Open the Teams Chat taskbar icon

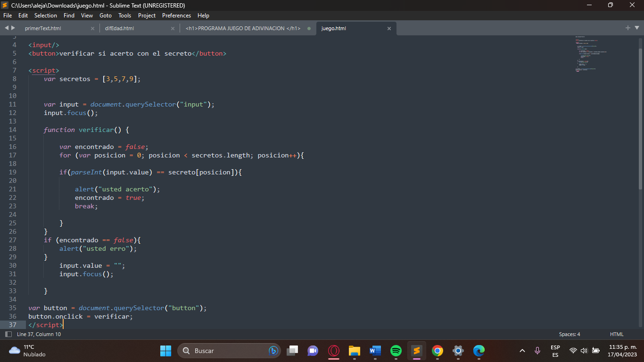(x=313, y=351)
